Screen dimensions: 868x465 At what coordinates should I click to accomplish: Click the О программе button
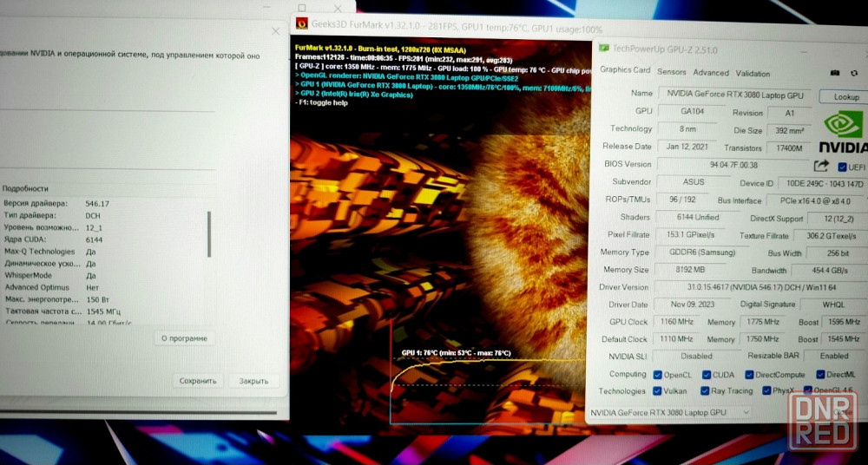pyautogui.click(x=184, y=338)
